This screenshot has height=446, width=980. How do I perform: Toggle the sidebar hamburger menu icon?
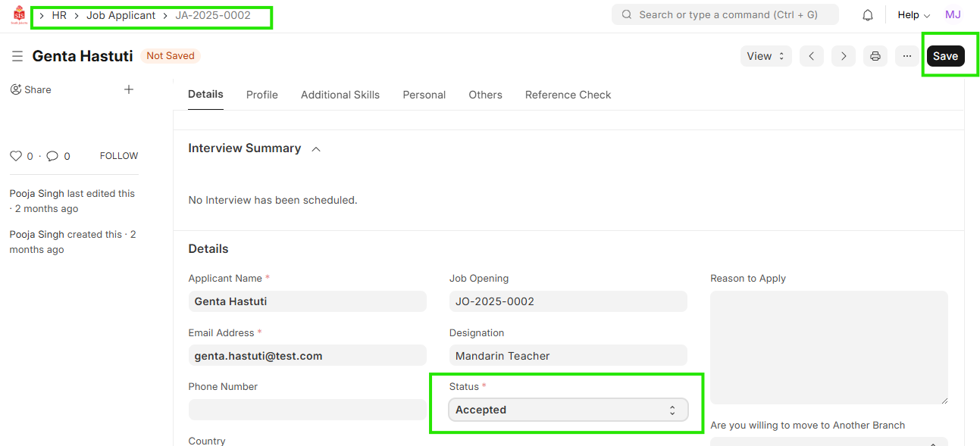pos(17,56)
